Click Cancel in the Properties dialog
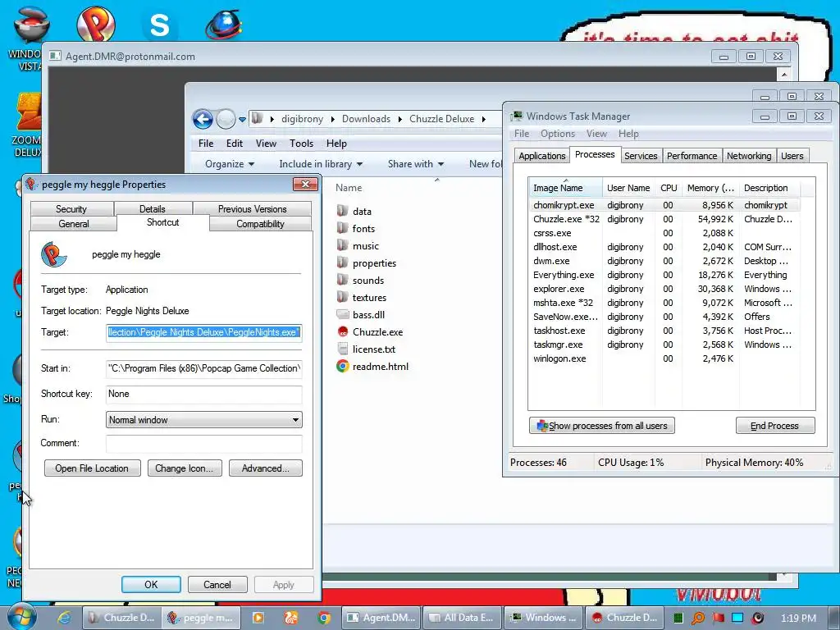Image resolution: width=840 pixels, height=630 pixels. coord(217,584)
